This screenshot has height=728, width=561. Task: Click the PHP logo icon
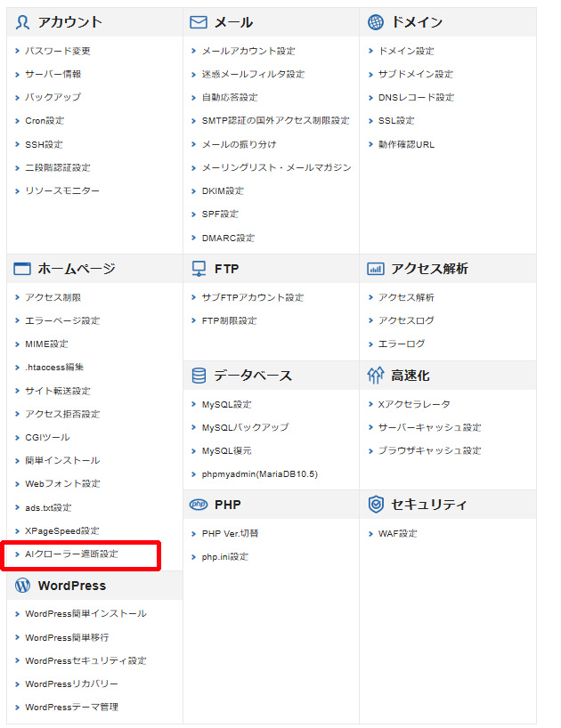click(199, 505)
